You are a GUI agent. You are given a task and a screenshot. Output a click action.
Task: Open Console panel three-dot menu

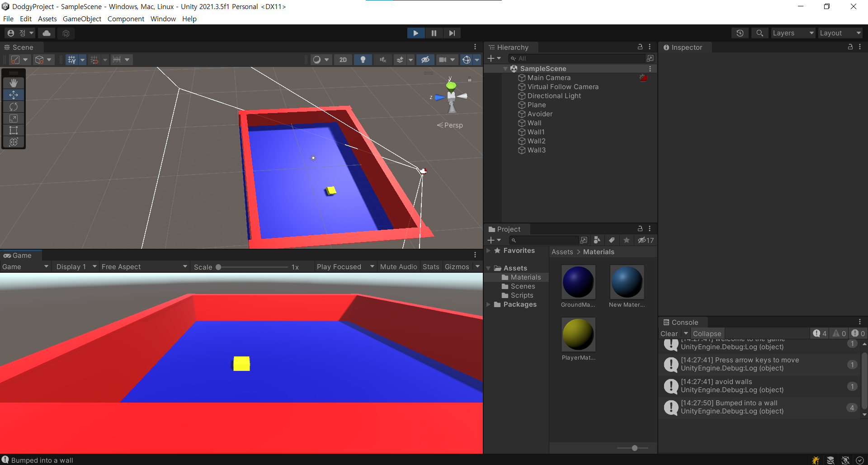pos(860,322)
